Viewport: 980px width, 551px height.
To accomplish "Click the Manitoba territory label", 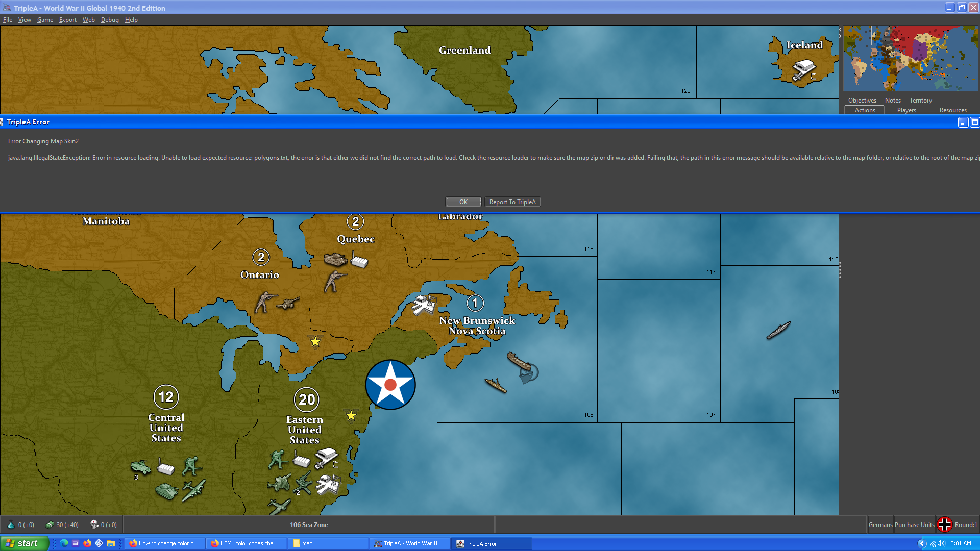I will [106, 221].
